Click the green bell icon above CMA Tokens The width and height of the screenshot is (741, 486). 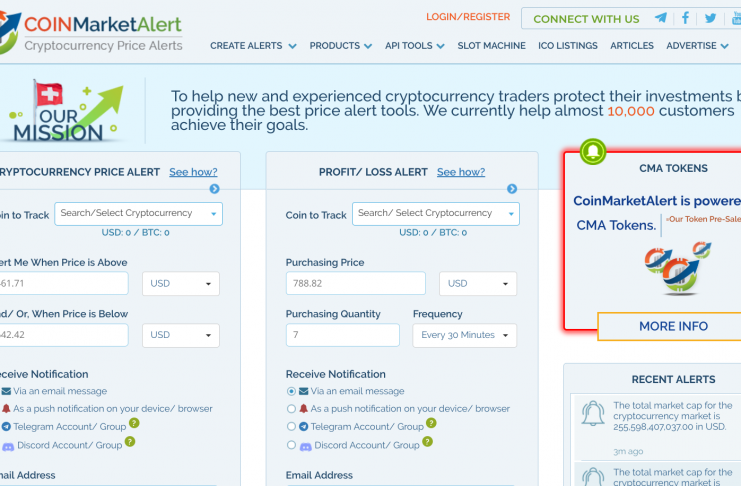(x=593, y=152)
